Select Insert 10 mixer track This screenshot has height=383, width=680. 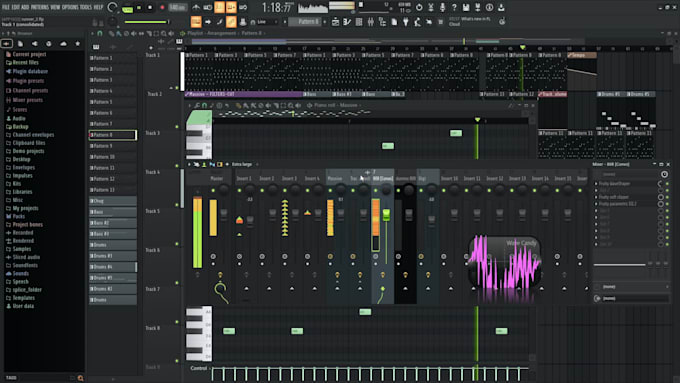click(x=449, y=178)
